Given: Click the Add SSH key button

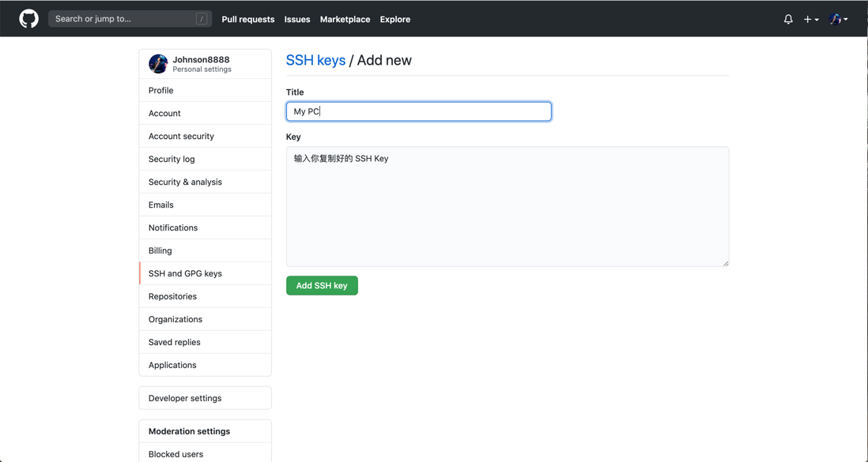Looking at the screenshot, I should point(322,286).
